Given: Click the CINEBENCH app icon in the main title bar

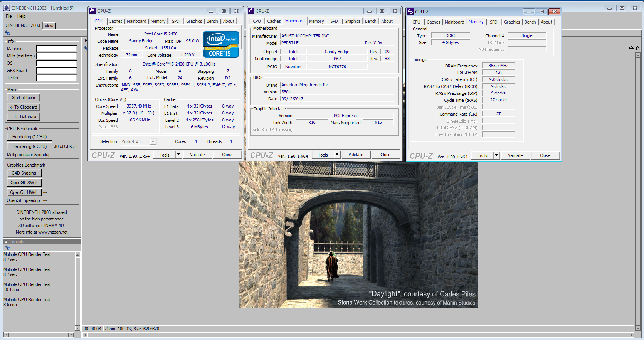Looking at the screenshot, I should [7, 8].
